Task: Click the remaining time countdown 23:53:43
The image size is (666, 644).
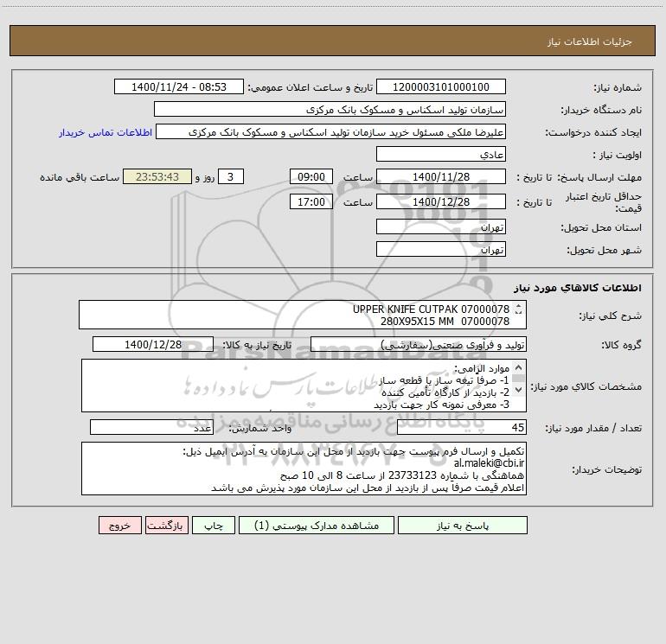Action: (x=157, y=176)
